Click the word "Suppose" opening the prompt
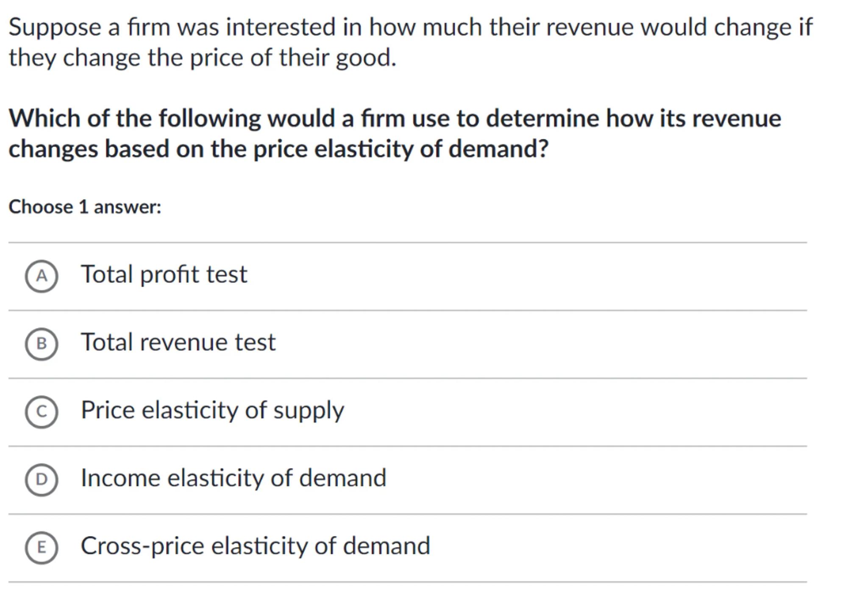This screenshot has height=615, width=868. 55,28
